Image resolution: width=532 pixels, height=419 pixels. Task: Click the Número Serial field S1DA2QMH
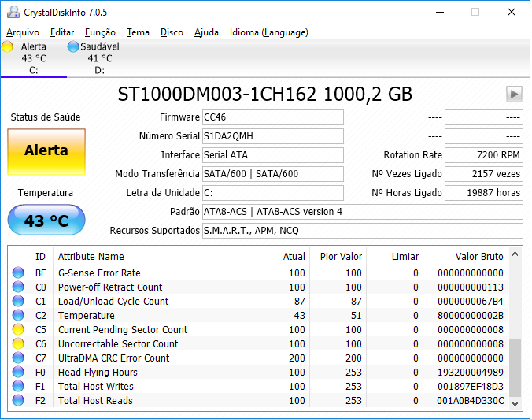(x=273, y=136)
